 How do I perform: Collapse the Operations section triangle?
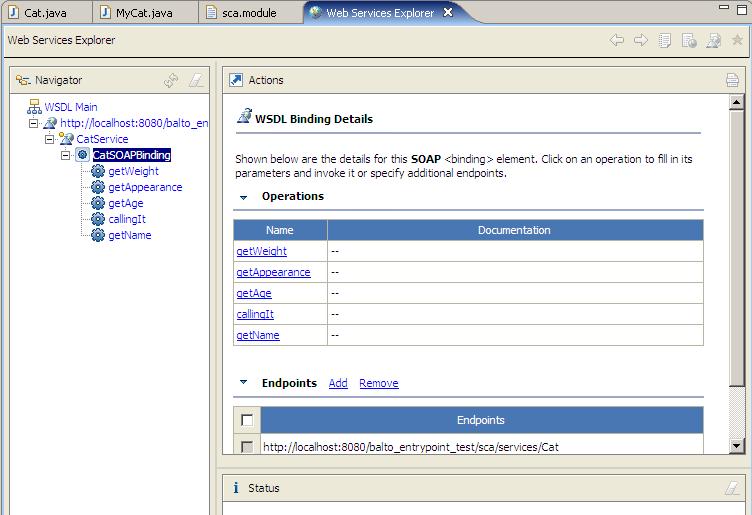click(244, 197)
